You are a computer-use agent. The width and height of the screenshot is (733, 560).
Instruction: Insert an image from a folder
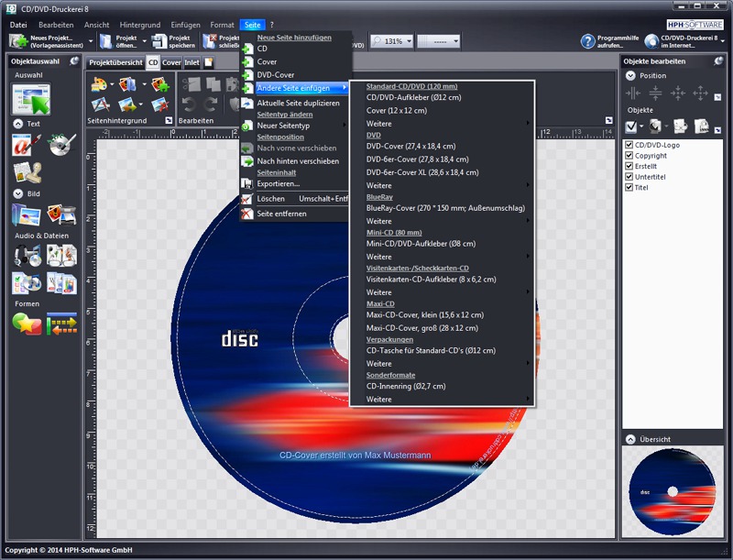click(x=27, y=215)
